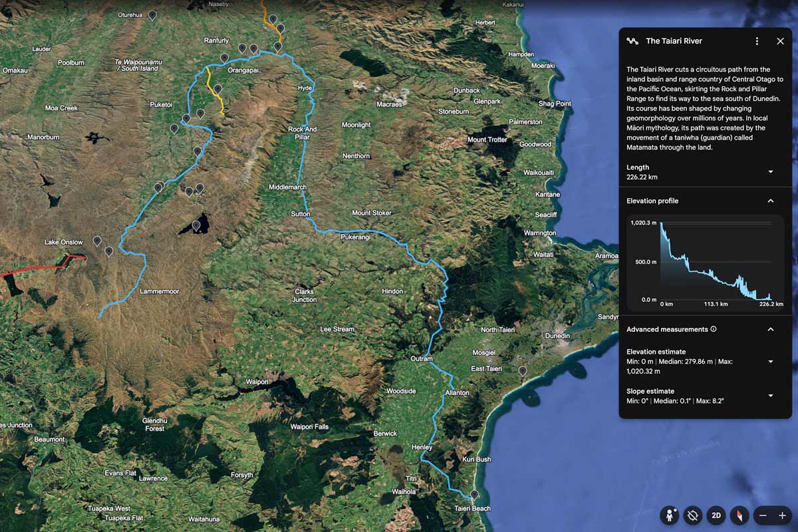This screenshot has width=798, height=532.
Task: Click the Lawrence map label
Action: click(154, 478)
